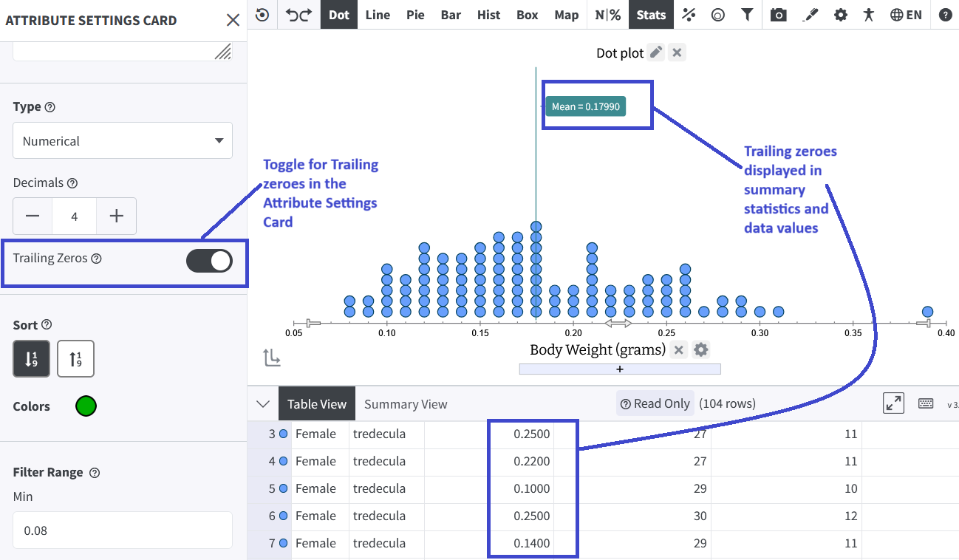Click the 0.1000 cell in row 5
The width and height of the screenshot is (959, 560).
489,488
